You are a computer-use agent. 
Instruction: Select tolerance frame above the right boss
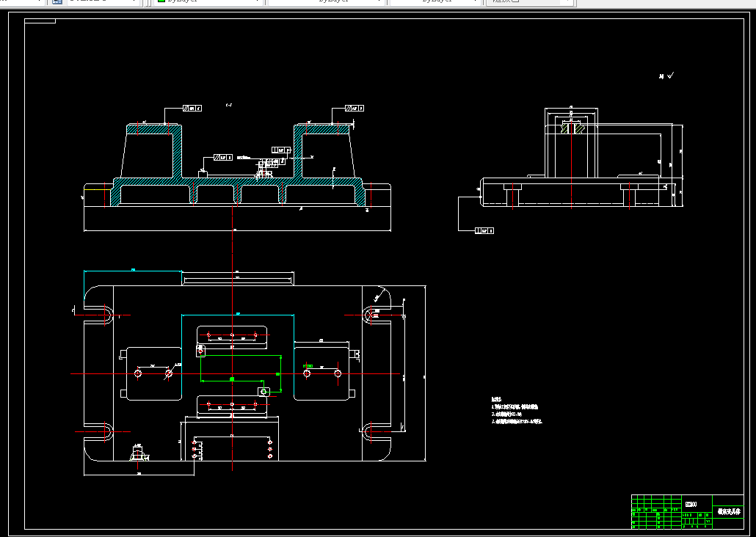click(355, 109)
